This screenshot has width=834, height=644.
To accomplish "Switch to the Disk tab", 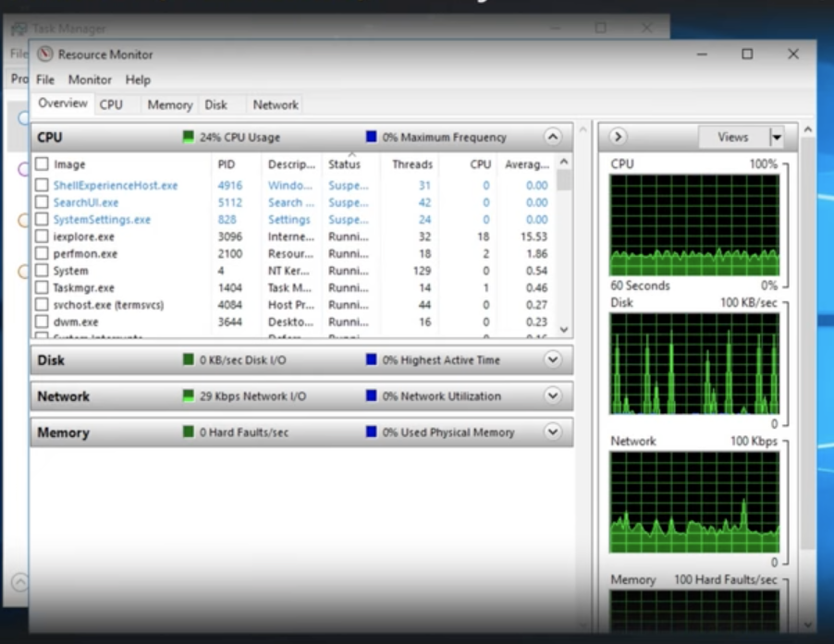I will click(216, 104).
